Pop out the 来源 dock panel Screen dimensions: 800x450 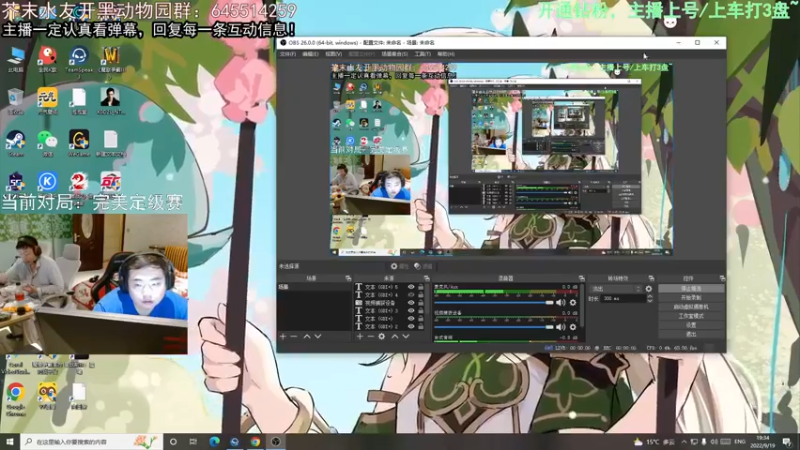427,279
